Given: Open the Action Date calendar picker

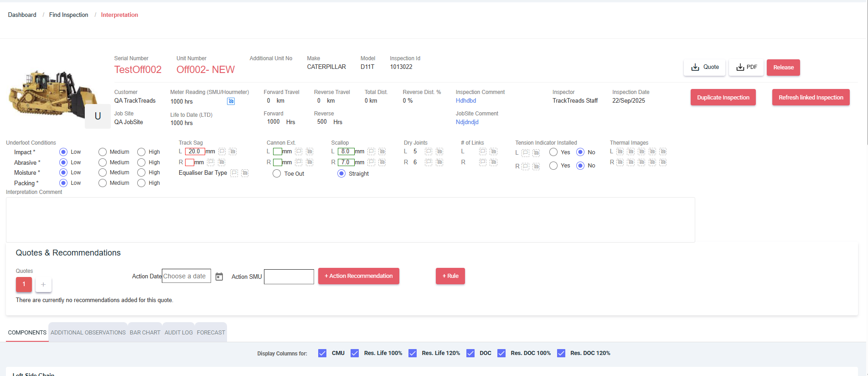Looking at the screenshot, I should 219,277.
